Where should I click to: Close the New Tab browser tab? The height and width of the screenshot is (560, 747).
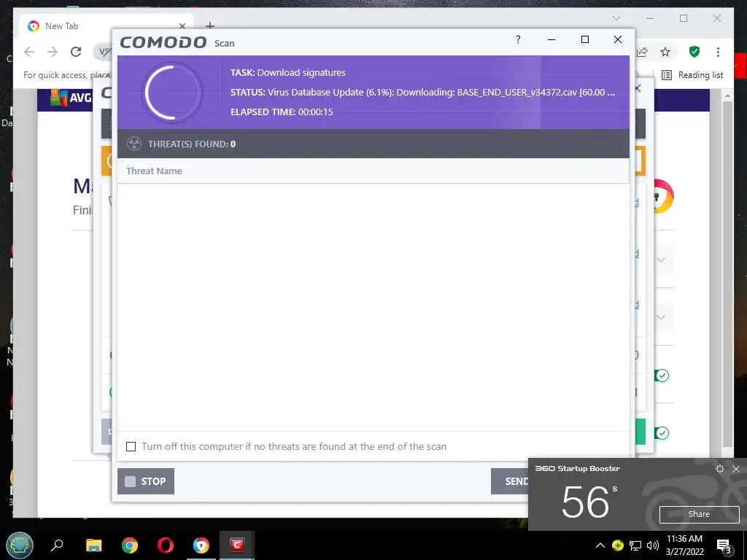click(x=182, y=26)
